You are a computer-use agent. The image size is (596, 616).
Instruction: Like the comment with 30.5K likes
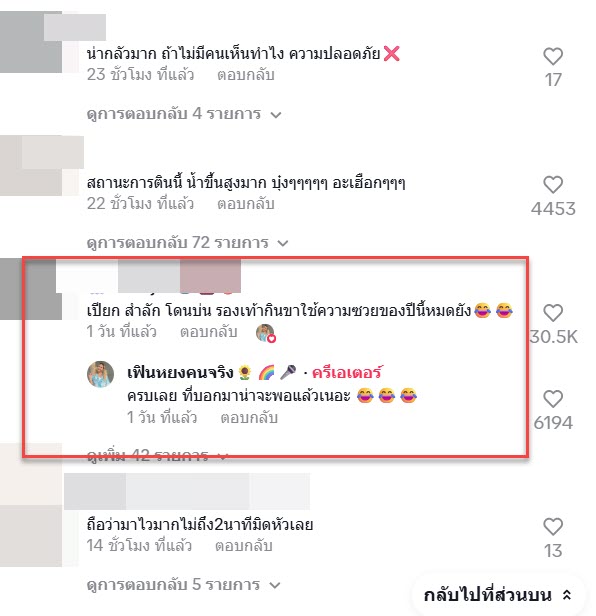tap(553, 313)
